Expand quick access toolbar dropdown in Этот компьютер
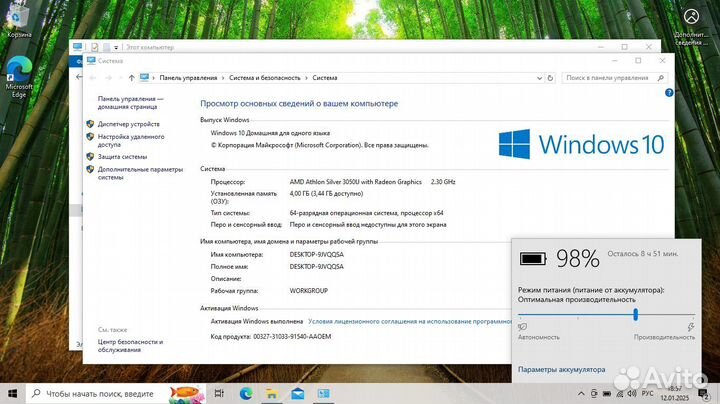The width and height of the screenshot is (720, 404). (x=116, y=47)
